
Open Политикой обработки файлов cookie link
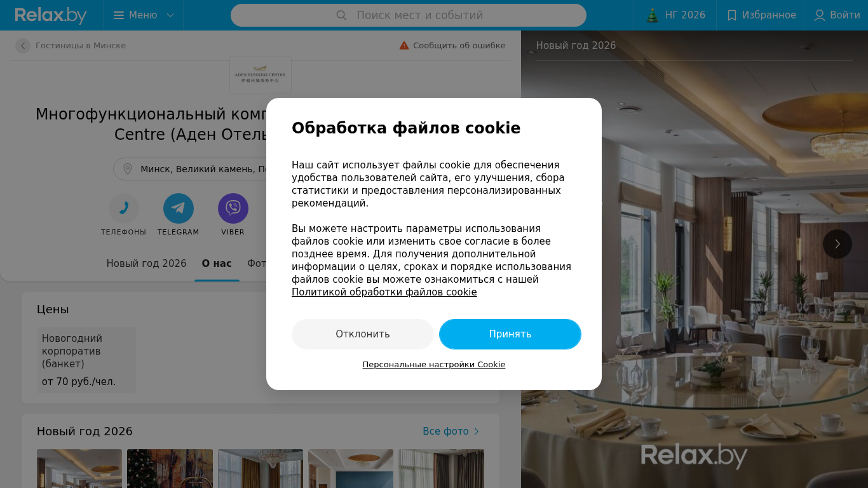tap(384, 292)
